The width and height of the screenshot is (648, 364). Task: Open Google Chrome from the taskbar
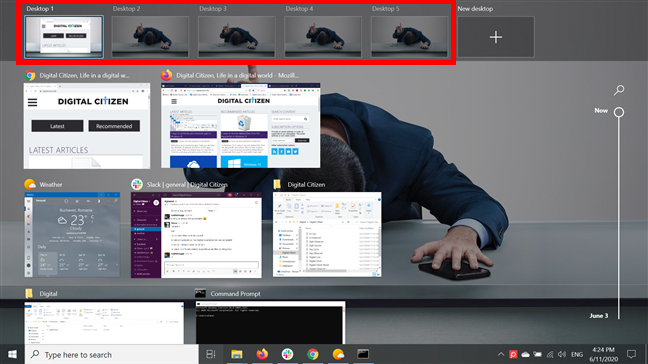312,354
